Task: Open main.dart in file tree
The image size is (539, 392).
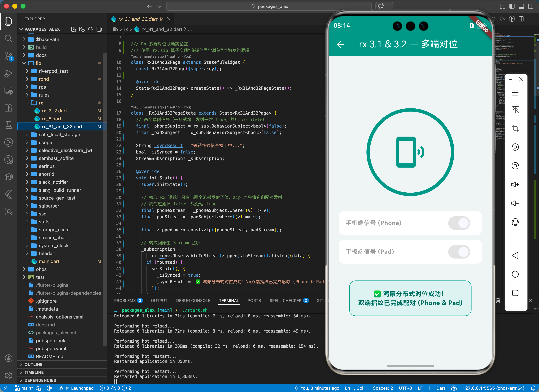Action: click(x=49, y=261)
